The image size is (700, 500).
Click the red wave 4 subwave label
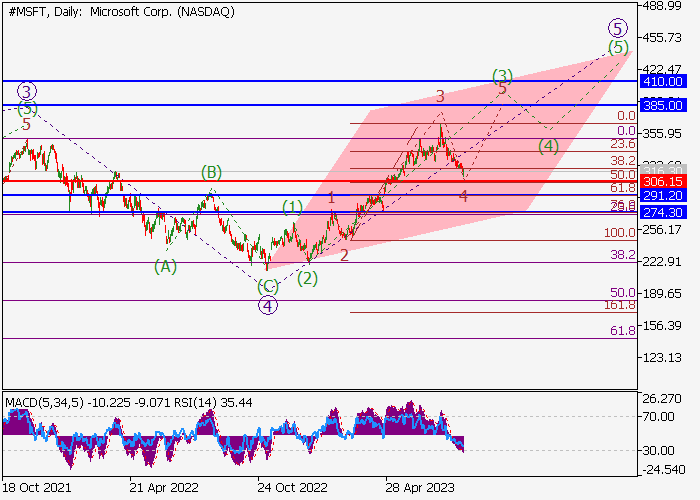(x=463, y=196)
